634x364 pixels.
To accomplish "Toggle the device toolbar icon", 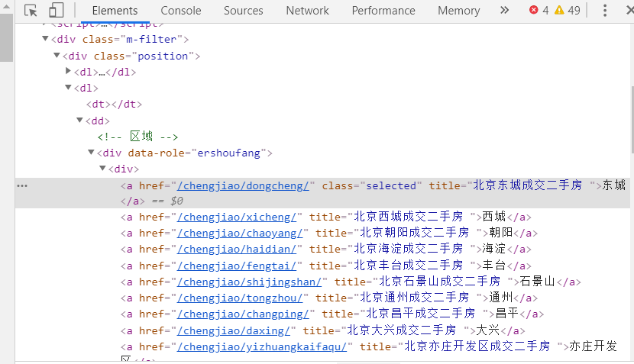I will point(56,10).
